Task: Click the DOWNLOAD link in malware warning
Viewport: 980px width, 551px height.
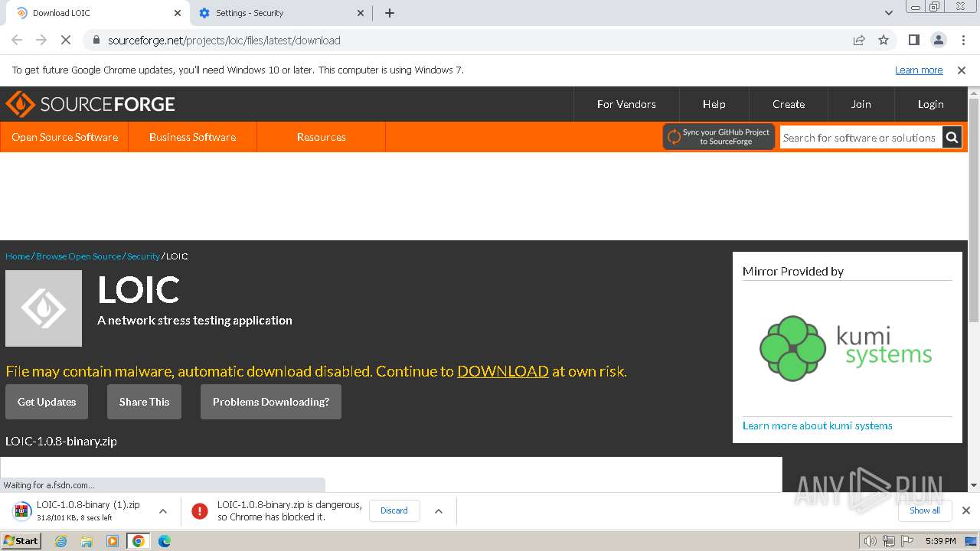Action: tap(503, 371)
